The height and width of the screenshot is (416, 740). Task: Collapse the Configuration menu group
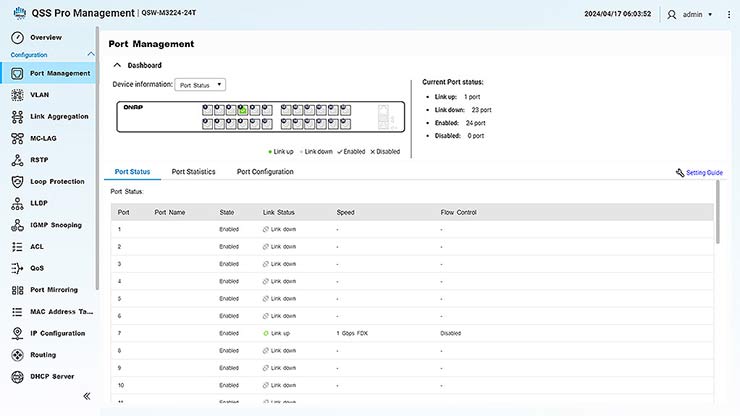point(92,54)
